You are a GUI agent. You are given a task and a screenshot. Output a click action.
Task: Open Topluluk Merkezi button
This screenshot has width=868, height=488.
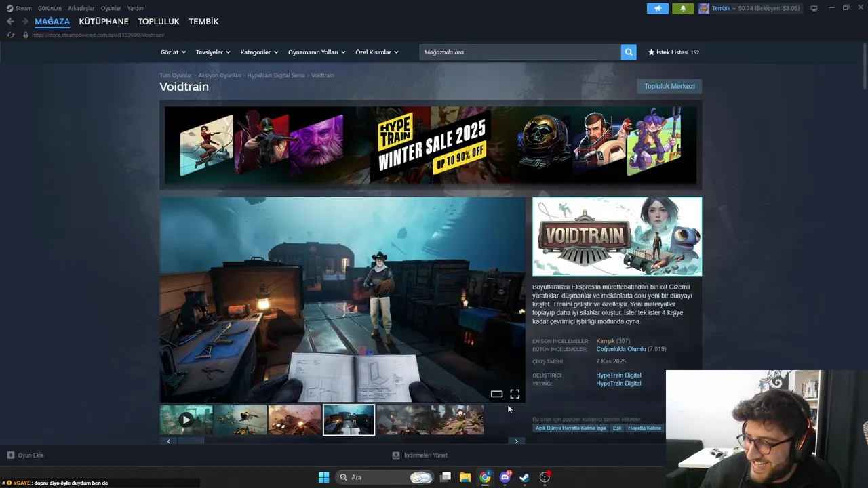click(x=669, y=86)
